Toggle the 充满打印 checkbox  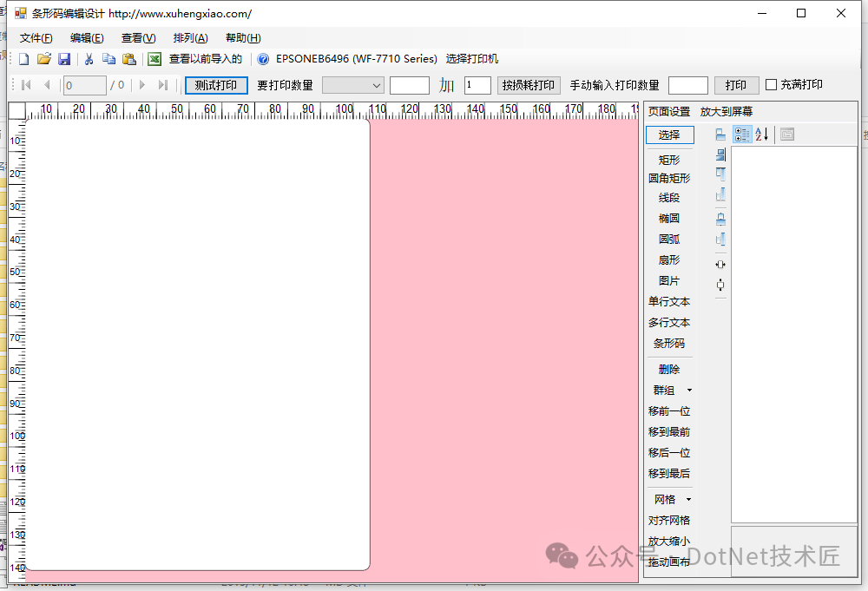pyautogui.click(x=772, y=85)
